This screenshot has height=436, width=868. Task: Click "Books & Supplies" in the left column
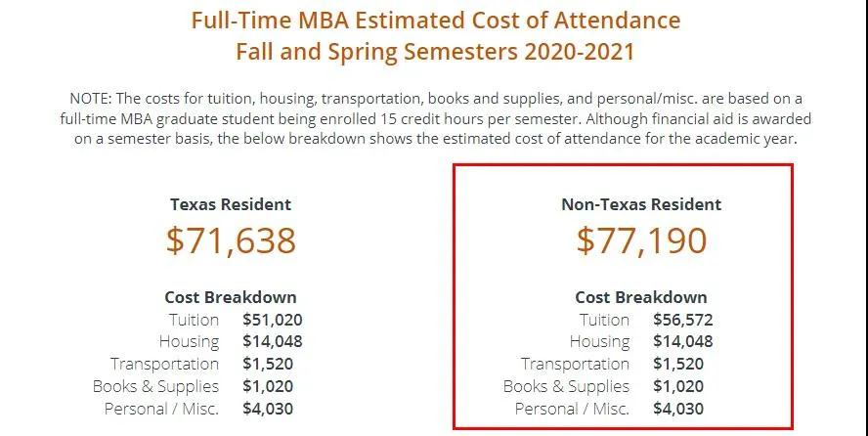point(155,386)
